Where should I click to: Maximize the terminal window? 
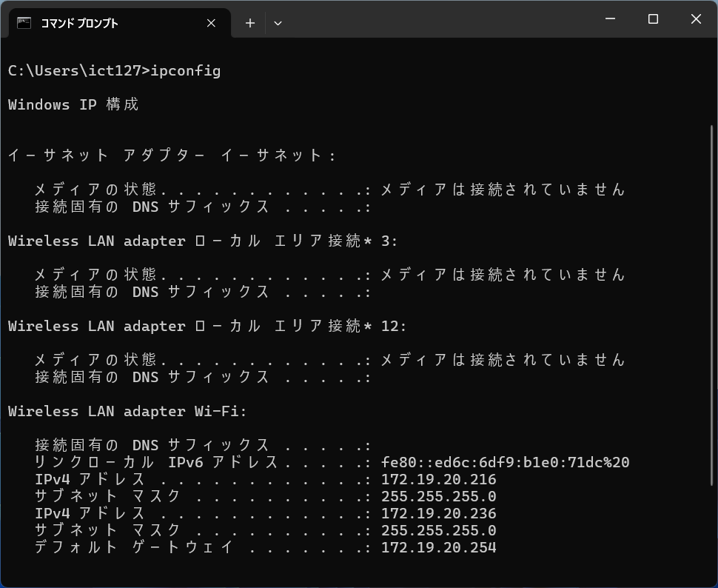point(653,19)
